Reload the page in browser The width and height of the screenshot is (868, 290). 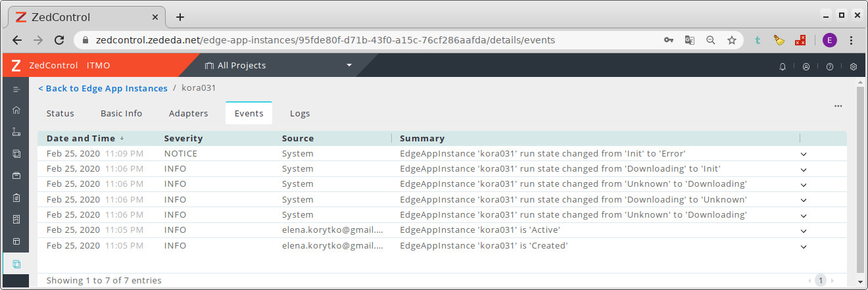coord(59,40)
